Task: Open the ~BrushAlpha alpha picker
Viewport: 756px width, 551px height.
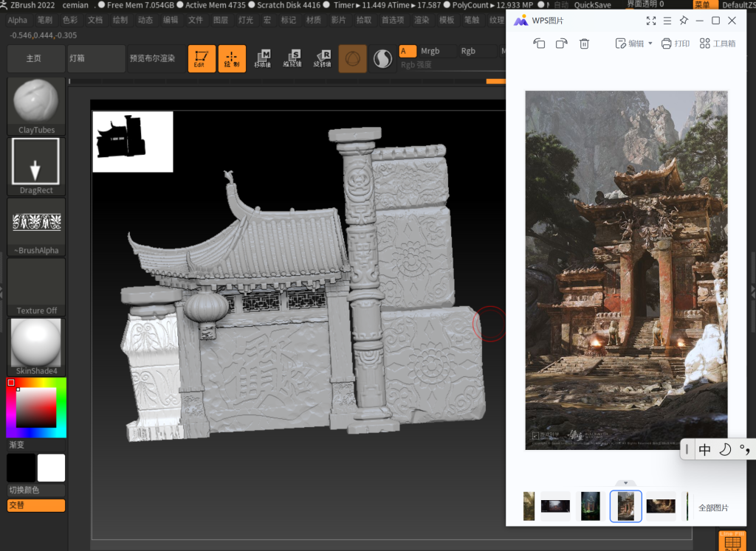Action: (x=36, y=227)
